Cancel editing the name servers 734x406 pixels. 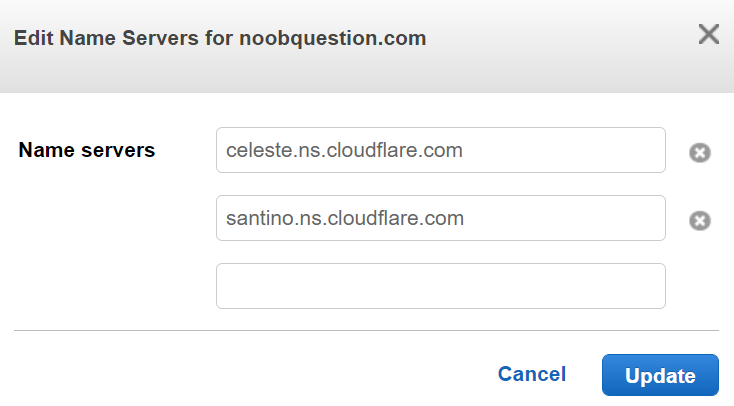532,374
